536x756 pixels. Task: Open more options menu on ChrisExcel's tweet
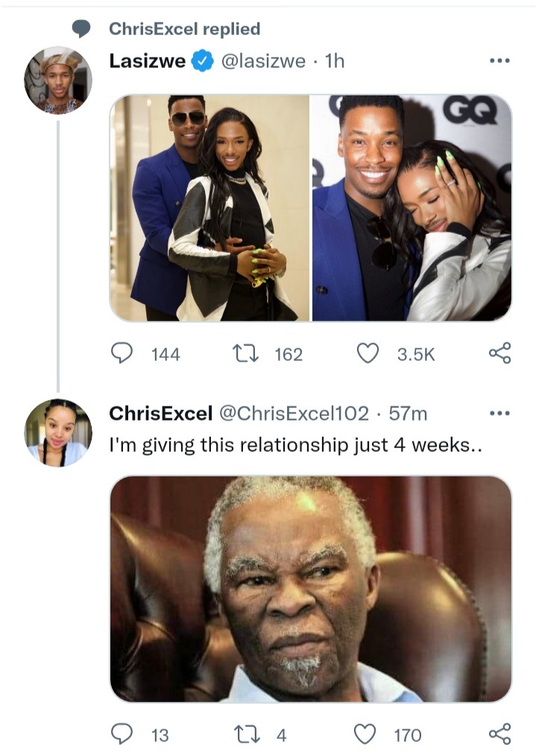[x=499, y=413]
